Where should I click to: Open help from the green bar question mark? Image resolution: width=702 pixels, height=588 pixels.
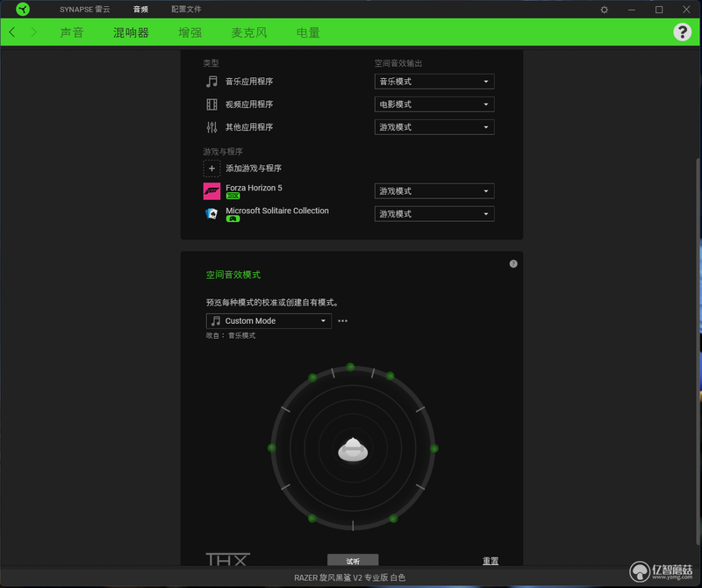pyautogui.click(x=682, y=32)
